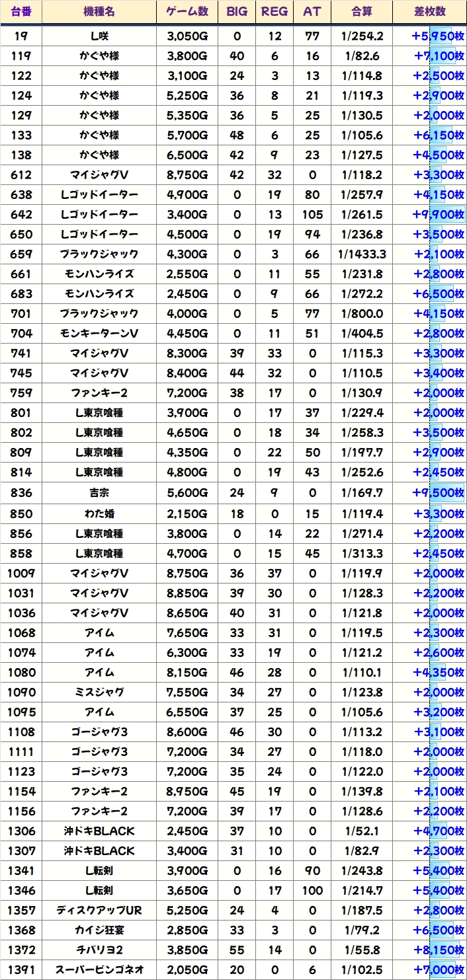This screenshot has height=980, width=467.
Task: Click the 8,850G game count
Action: (187, 593)
